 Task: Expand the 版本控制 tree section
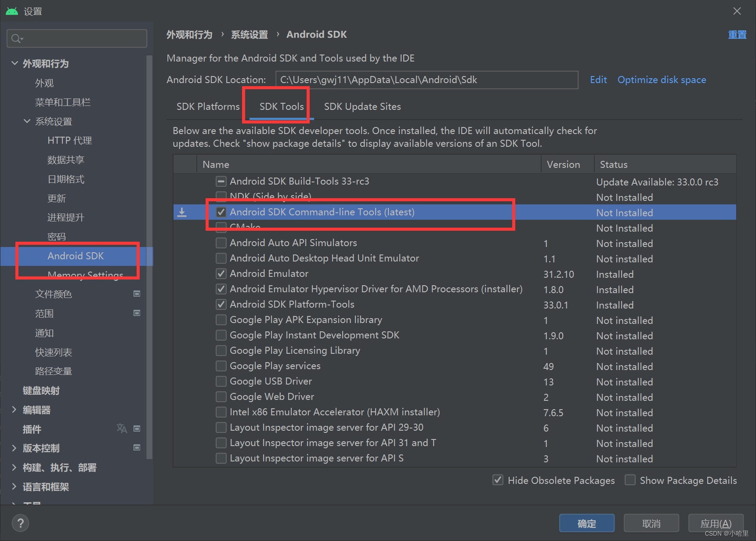tap(14, 448)
